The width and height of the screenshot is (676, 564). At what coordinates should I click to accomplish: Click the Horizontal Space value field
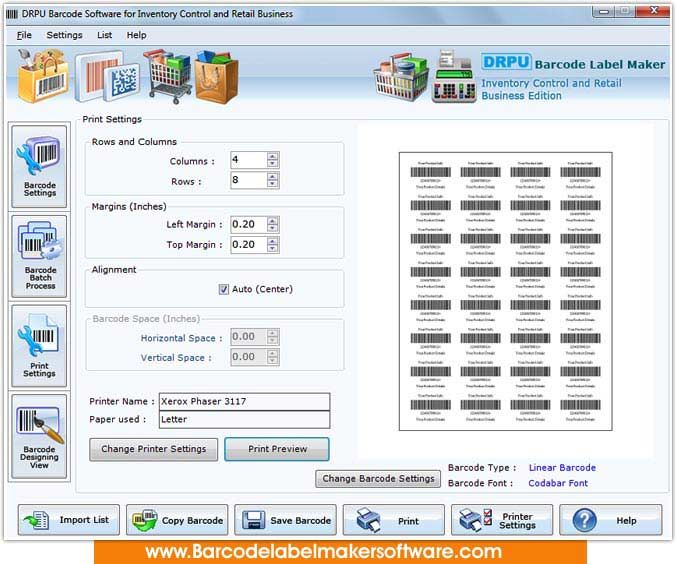pyautogui.click(x=249, y=337)
